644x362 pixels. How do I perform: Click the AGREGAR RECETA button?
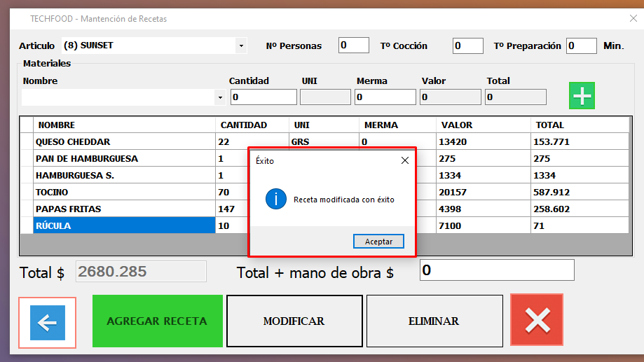[157, 321]
